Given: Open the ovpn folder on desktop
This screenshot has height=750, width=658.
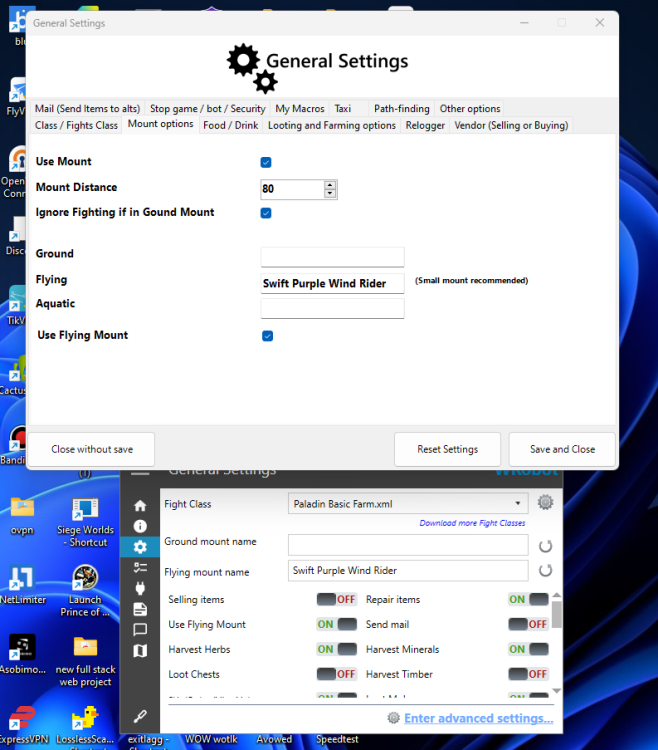Looking at the screenshot, I should coord(22,516).
